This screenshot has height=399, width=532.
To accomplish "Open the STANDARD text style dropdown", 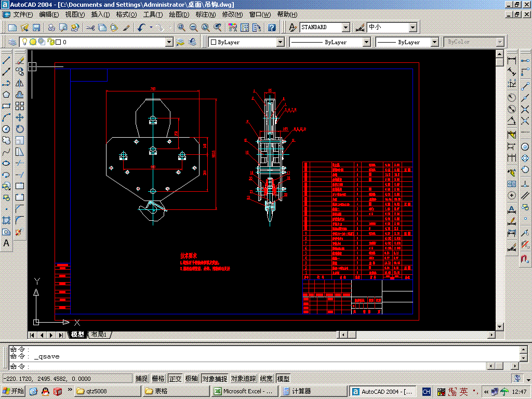I will coord(345,28).
